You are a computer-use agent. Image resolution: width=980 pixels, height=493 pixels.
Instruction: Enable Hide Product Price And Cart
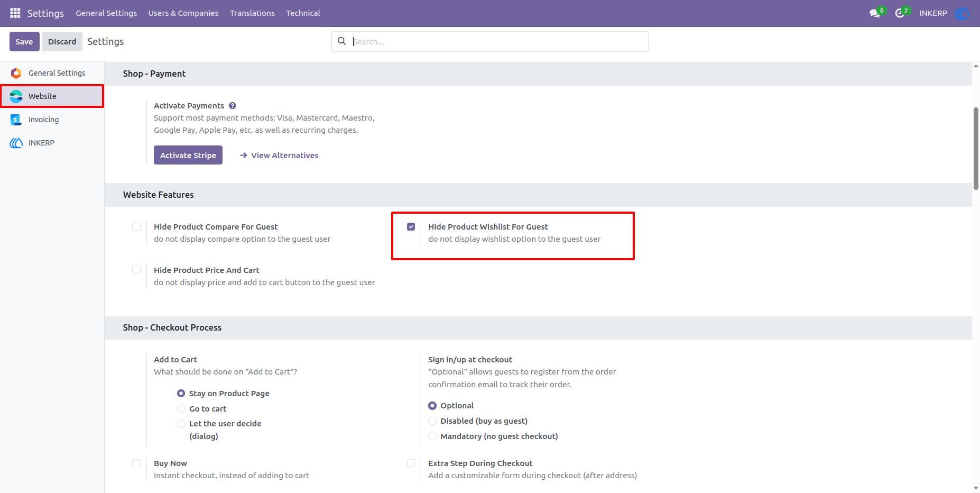pyautogui.click(x=136, y=270)
